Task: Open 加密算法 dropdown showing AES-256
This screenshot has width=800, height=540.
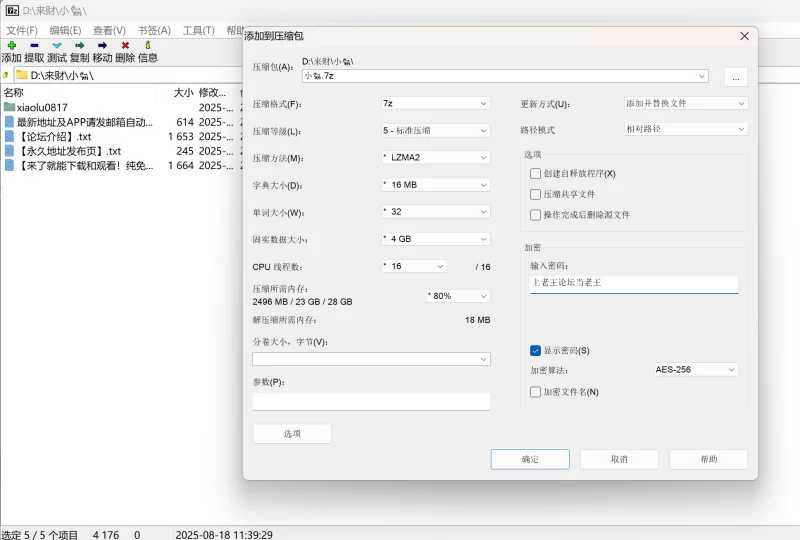Action: click(x=696, y=370)
